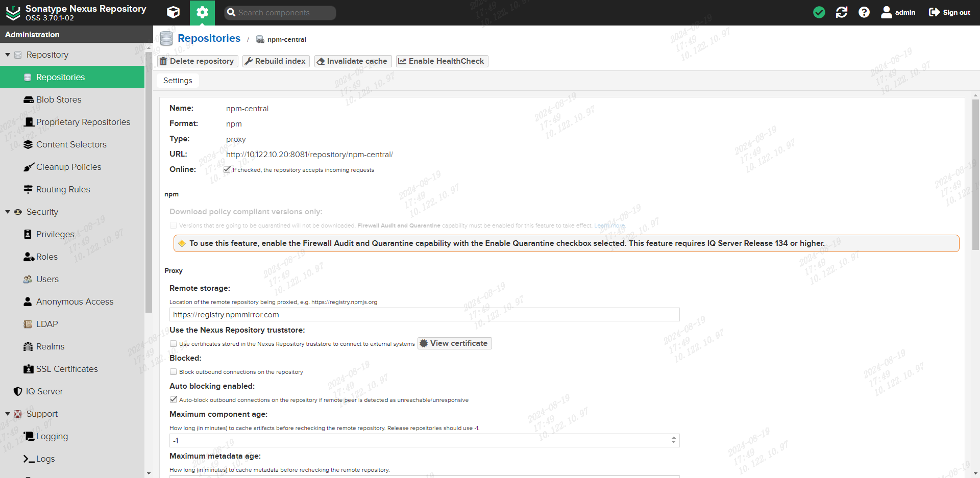Viewport: 980px width, 478px height.
Task: Toggle Auto-block outbound connections checkbox
Action: (173, 400)
